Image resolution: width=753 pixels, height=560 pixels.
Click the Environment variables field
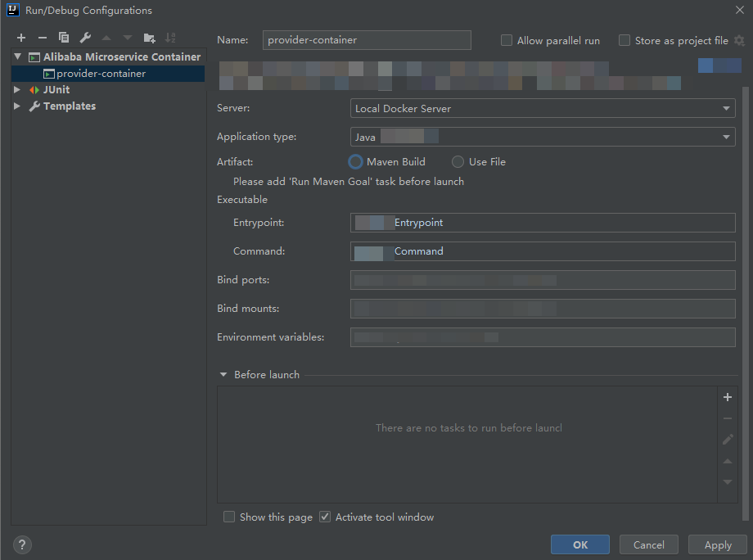point(543,337)
